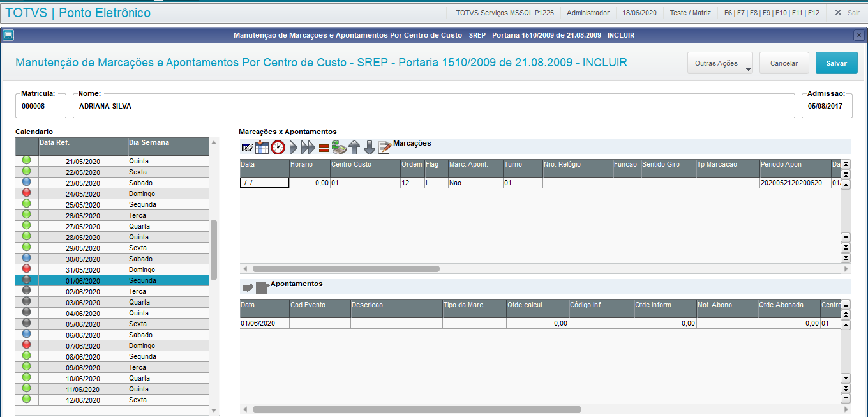Viewport: 868px width, 417px height.
Task: Click the gray down arrow in Marcações toolbar
Action: 370,148
